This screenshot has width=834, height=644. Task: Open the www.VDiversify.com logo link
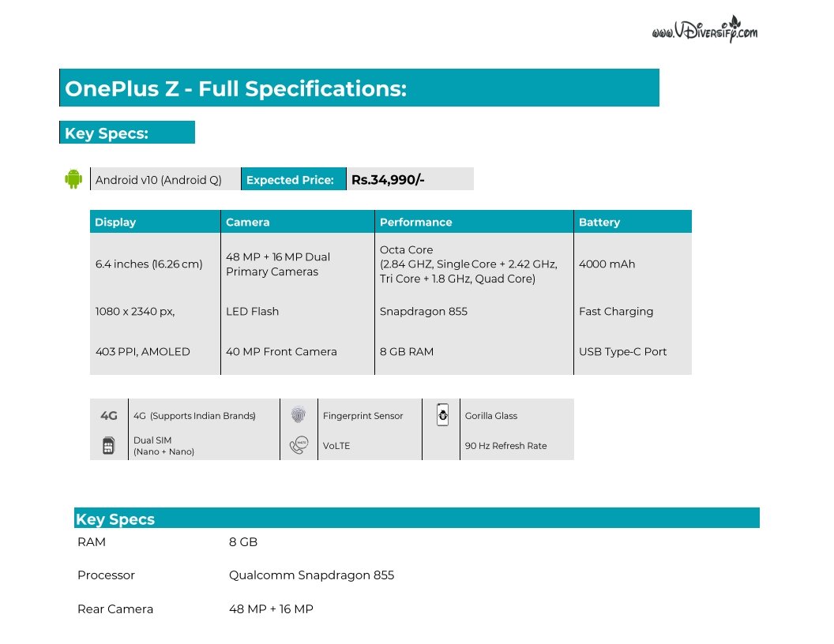pyautogui.click(x=704, y=30)
